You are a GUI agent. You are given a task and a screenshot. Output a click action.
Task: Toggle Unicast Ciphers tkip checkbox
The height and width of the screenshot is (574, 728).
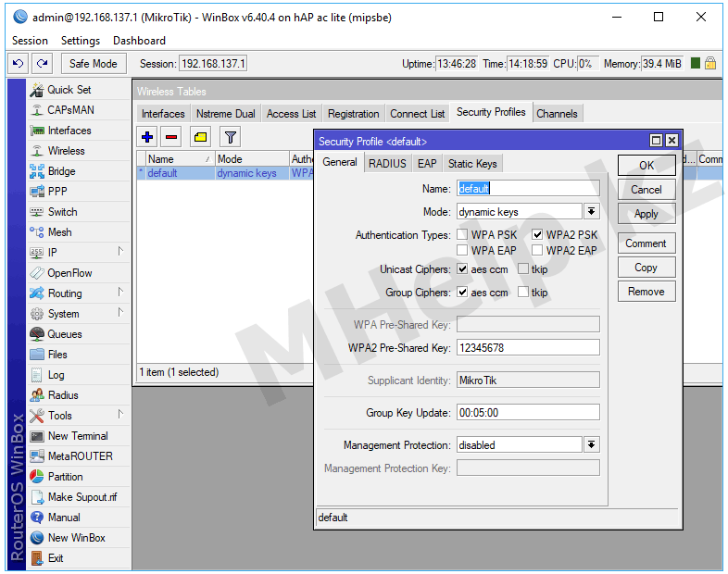tap(523, 269)
